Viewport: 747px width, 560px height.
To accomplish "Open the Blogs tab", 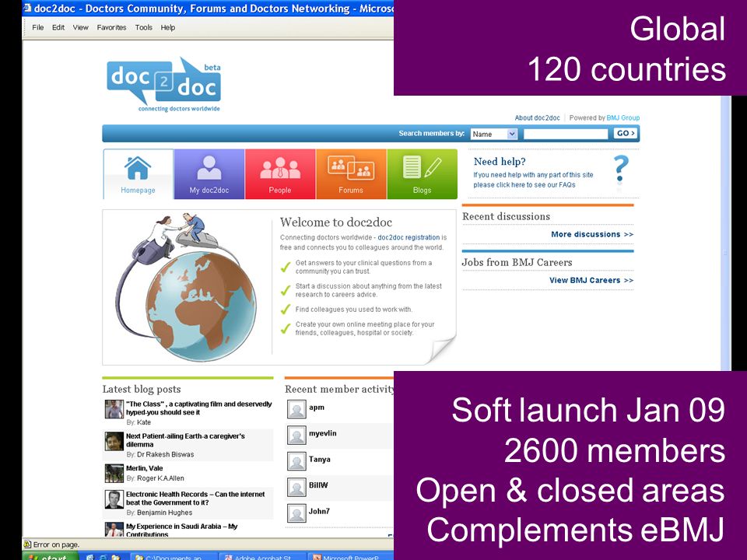I will [x=422, y=173].
